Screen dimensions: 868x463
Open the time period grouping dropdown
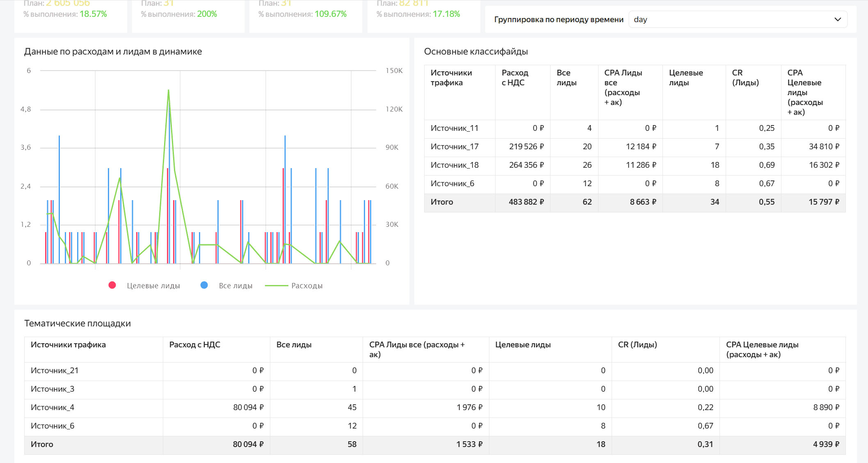click(737, 19)
